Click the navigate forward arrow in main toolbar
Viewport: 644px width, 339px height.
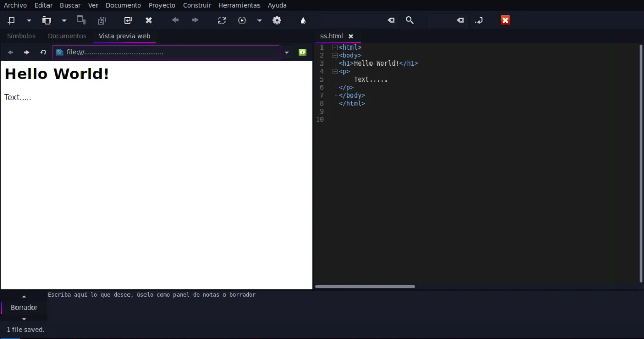click(x=195, y=20)
